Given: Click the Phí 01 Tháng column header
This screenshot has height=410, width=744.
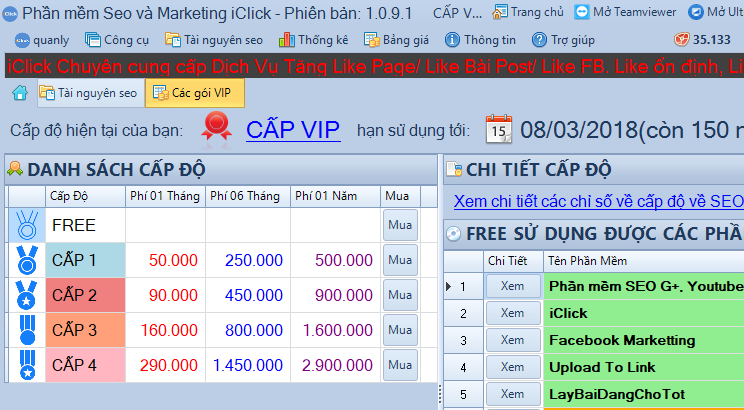Looking at the screenshot, I should pos(165,196).
